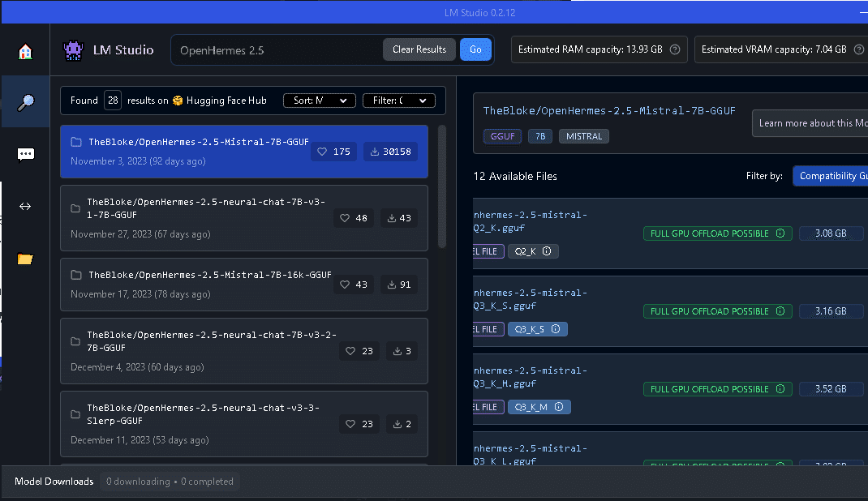Open the Search magnifier in sidebar
The image size is (868, 501).
tap(25, 102)
